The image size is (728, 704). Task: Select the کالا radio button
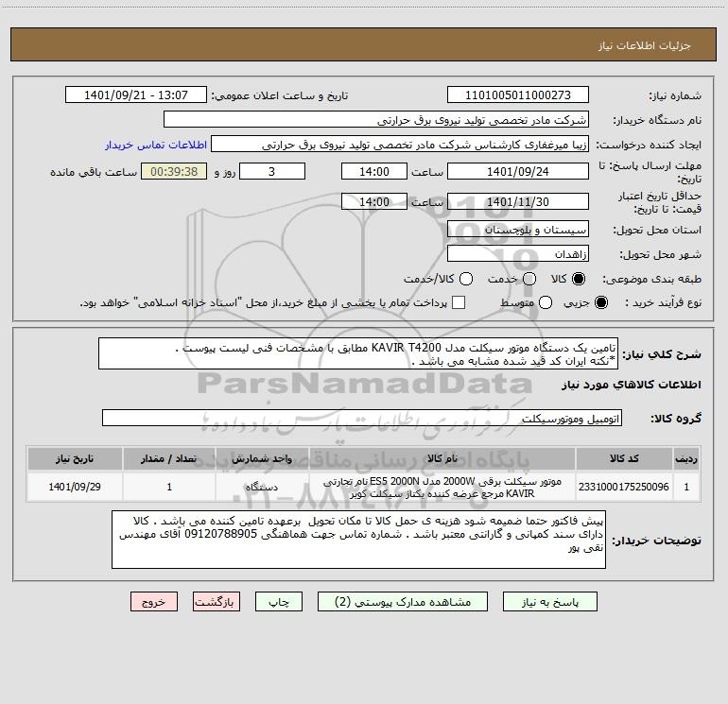(x=579, y=279)
